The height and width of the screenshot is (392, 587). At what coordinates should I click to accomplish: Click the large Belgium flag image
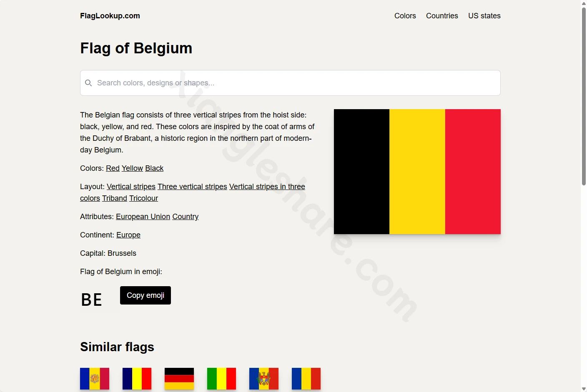click(417, 172)
